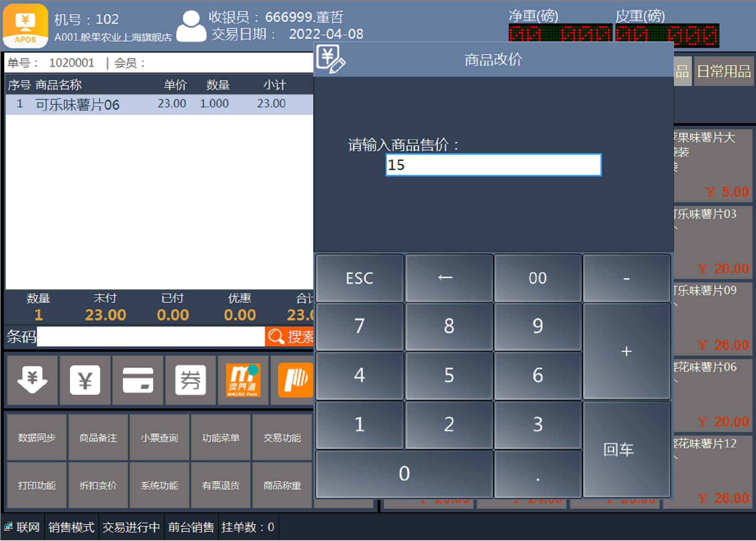The image size is (756, 541).
Task: Click the bank card payment icon
Action: (138, 380)
